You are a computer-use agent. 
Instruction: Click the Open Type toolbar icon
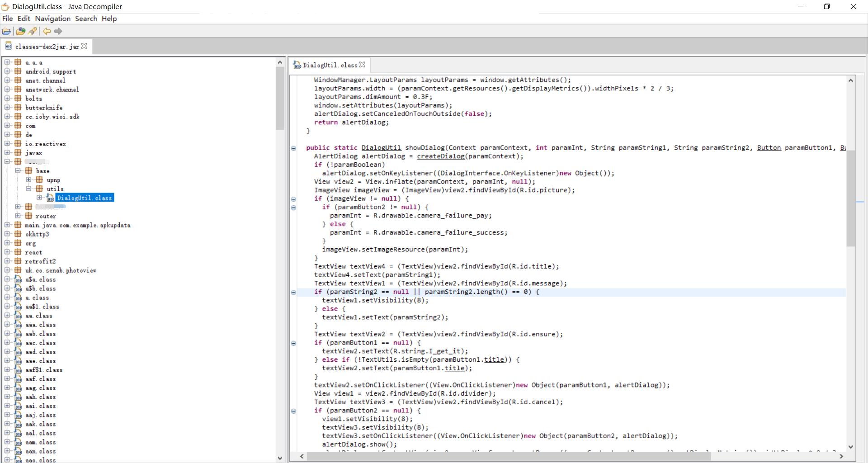pyautogui.click(x=20, y=31)
